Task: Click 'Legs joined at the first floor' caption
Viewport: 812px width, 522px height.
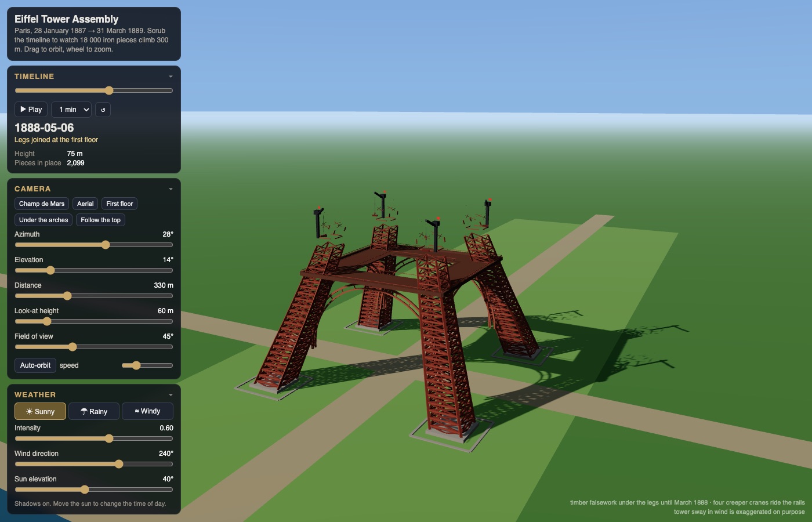Action: click(56, 140)
